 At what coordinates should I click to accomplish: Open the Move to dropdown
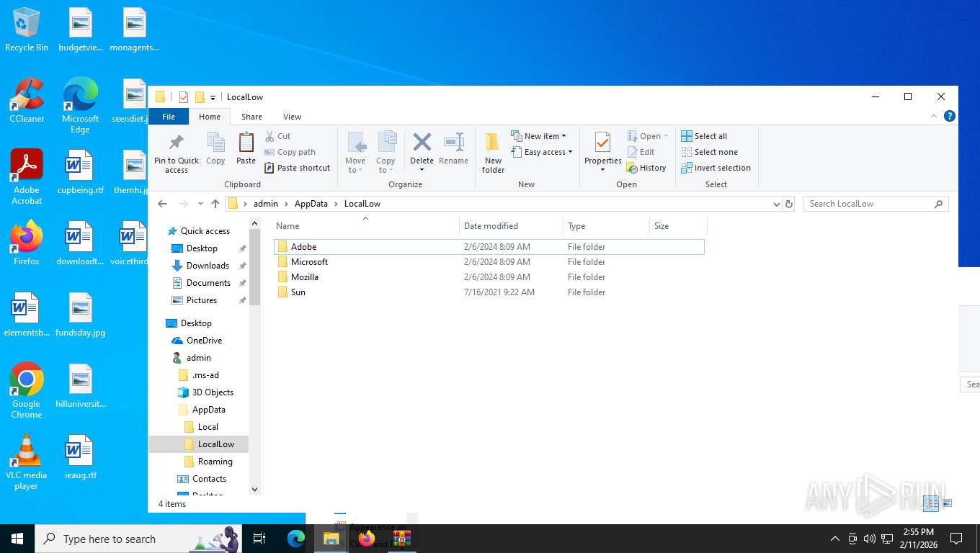(x=355, y=153)
